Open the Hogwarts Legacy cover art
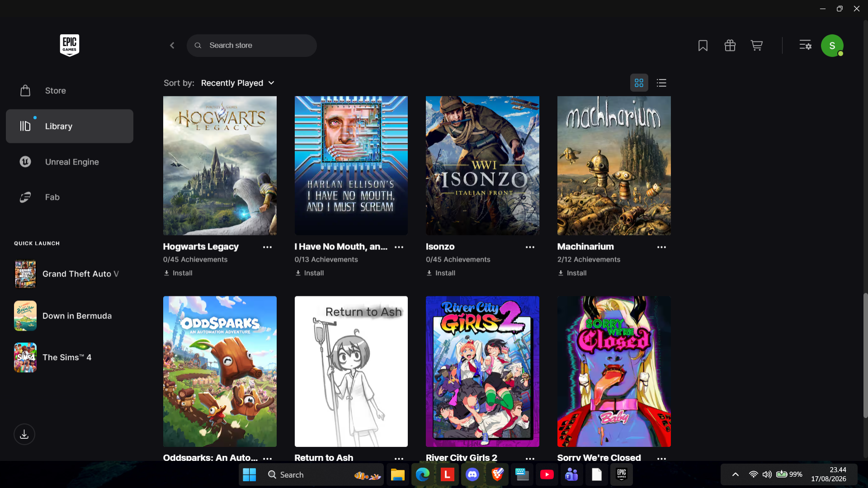 [x=220, y=165]
